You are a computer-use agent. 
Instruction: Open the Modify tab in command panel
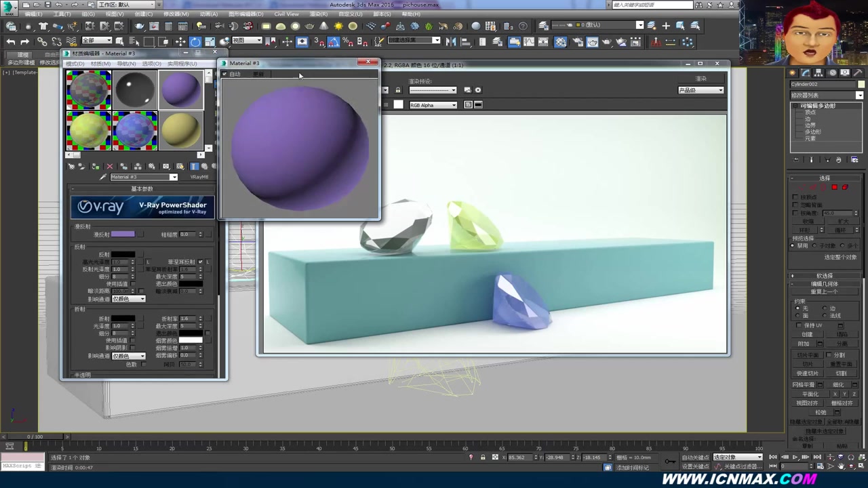tap(806, 73)
